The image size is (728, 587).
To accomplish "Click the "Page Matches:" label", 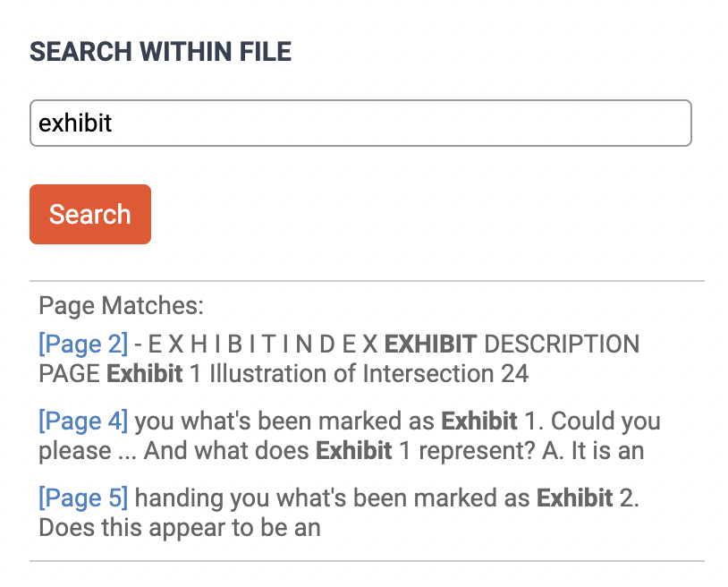I will point(122,306).
